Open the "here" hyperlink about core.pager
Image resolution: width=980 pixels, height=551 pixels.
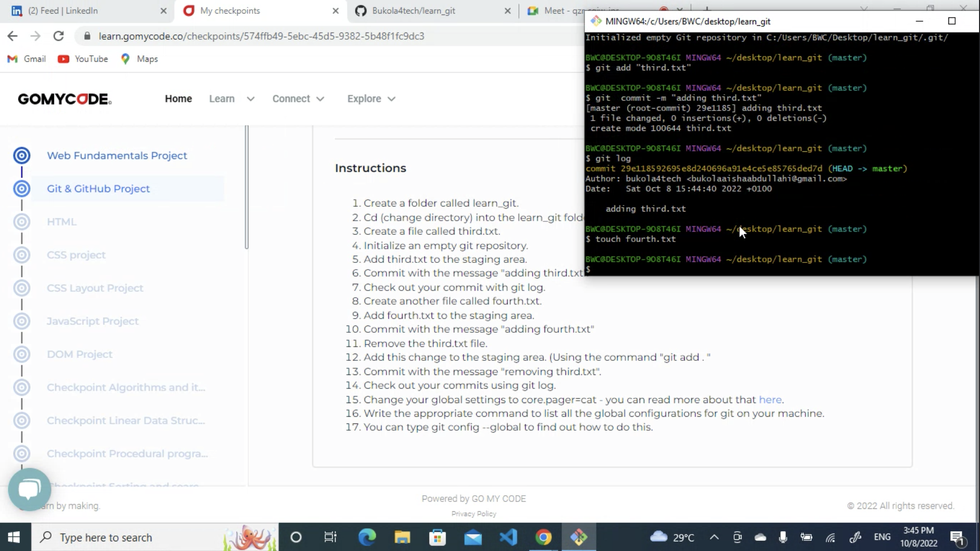point(770,400)
